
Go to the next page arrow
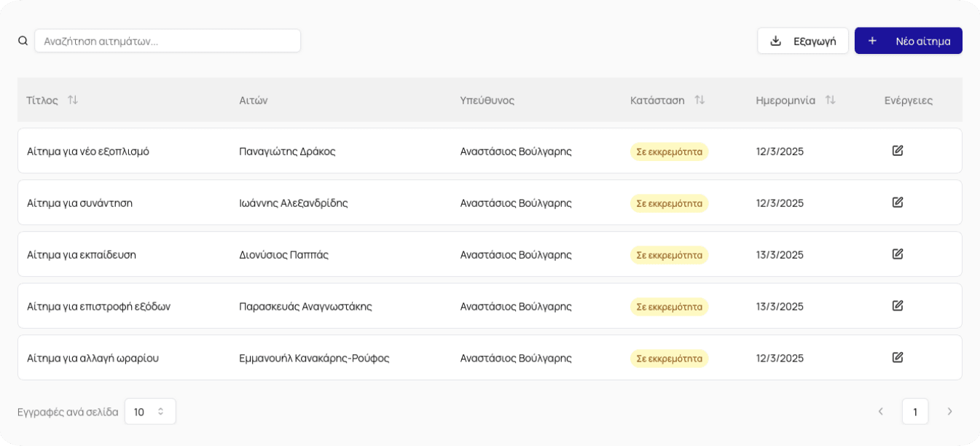pyautogui.click(x=949, y=412)
